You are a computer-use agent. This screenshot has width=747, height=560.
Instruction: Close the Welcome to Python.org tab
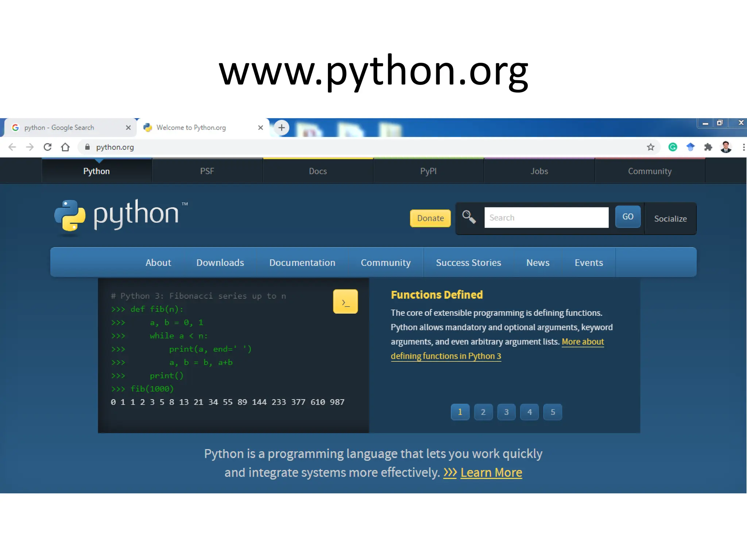click(x=260, y=128)
